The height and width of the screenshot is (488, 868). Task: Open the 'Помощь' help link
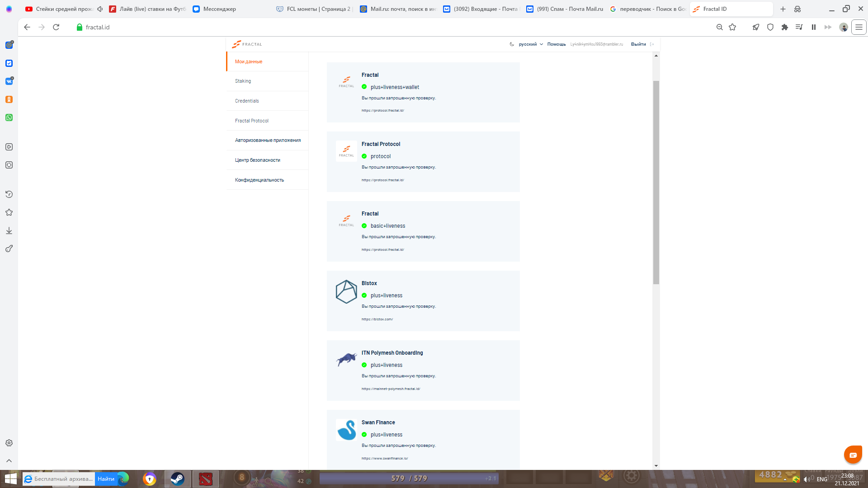click(557, 44)
